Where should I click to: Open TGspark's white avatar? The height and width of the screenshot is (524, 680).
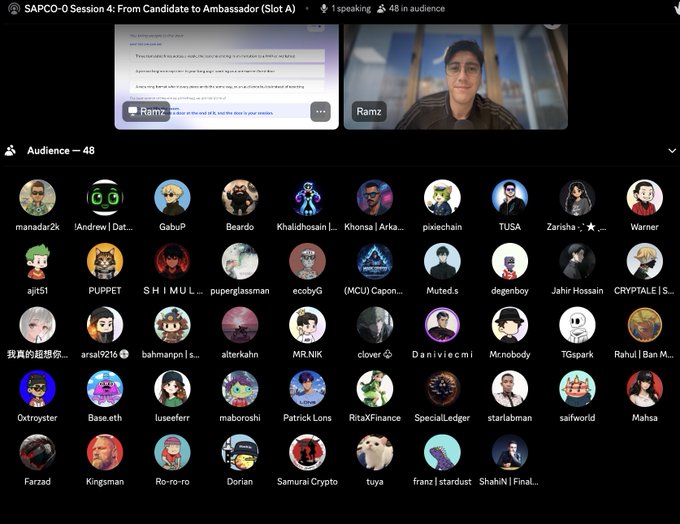tap(577, 325)
